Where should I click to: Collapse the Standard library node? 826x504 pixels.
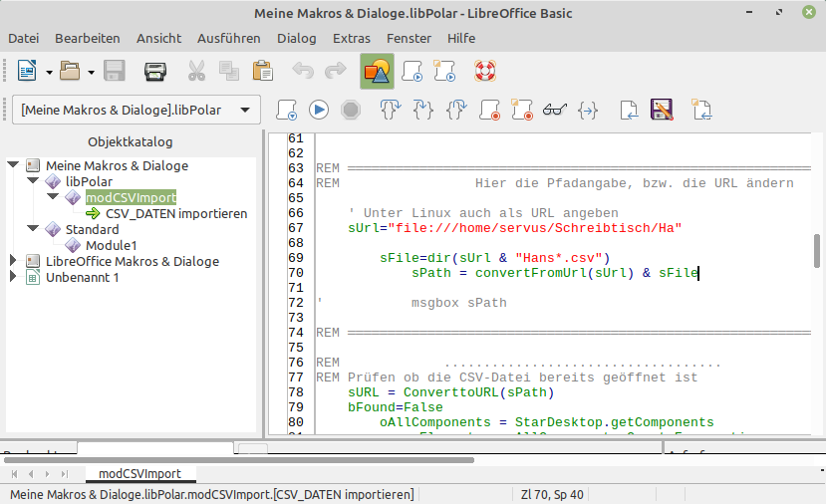click(33, 228)
